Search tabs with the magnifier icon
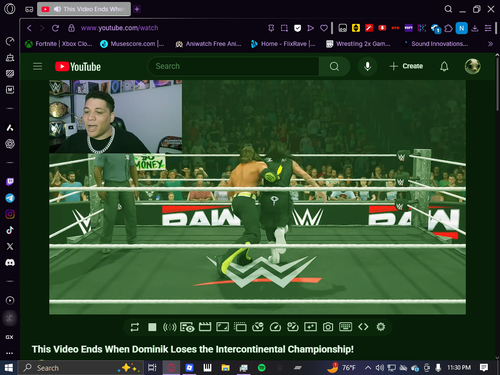The image size is (500, 375). [x=448, y=9]
